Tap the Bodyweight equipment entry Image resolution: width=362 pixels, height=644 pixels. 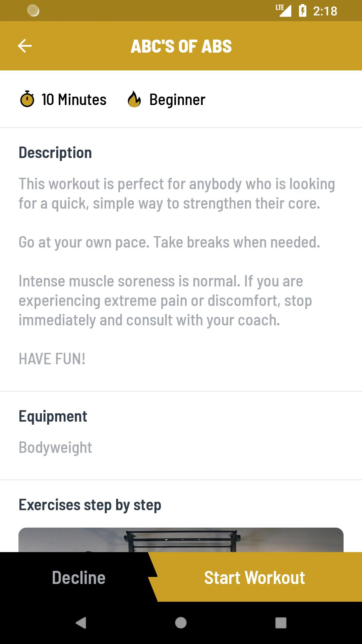[55, 448]
